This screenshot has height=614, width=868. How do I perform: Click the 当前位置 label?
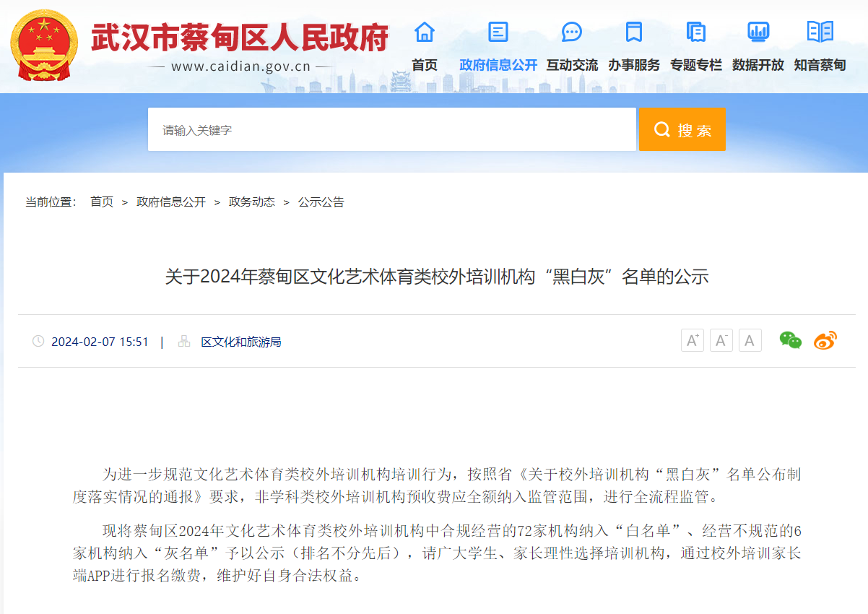click(x=51, y=202)
